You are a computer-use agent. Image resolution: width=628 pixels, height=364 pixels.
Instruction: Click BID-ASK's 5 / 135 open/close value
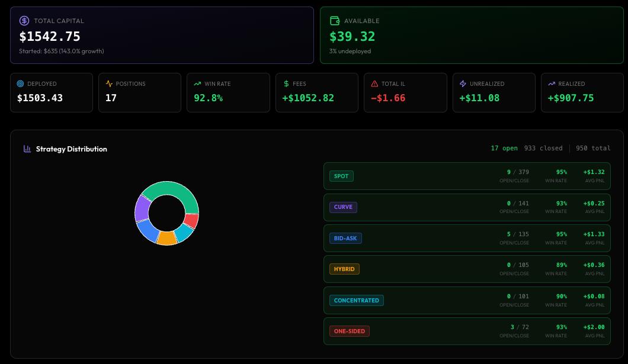click(518, 234)
